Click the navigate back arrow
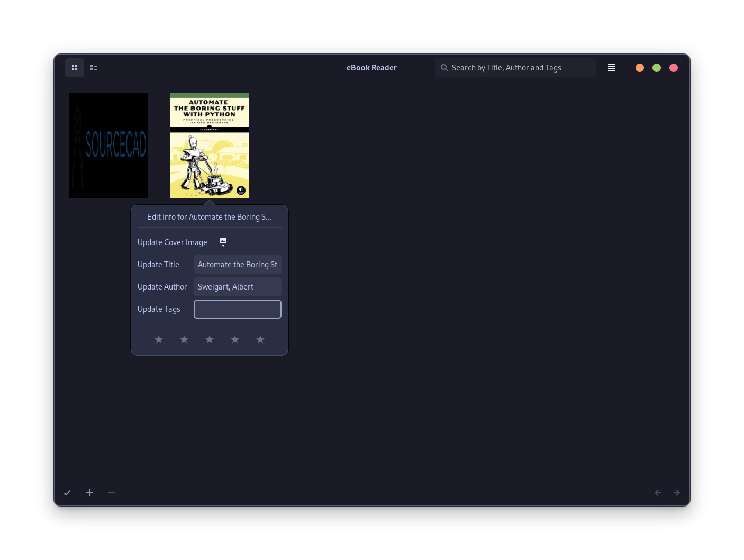744x560 pixels. pyautogui.click(x=658, y=493)
